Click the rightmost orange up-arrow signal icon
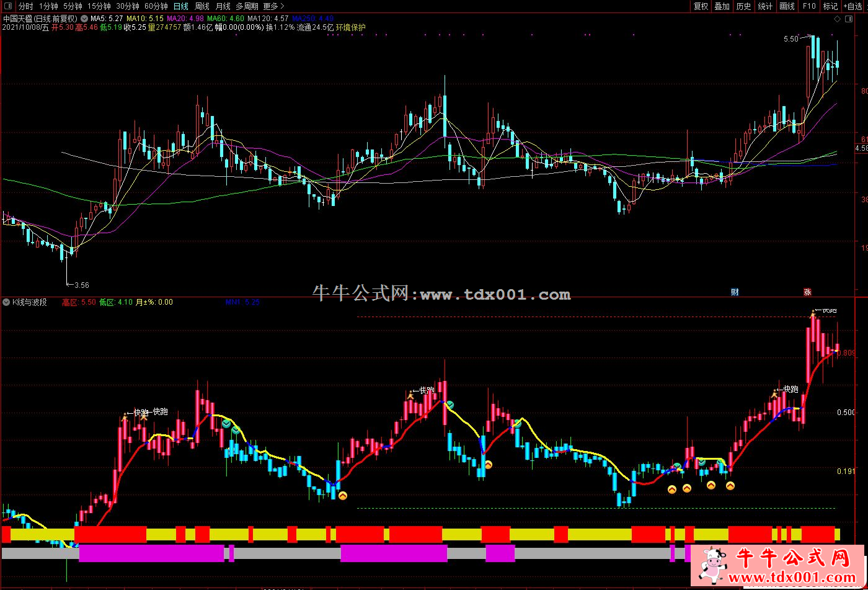 pos(730,485)
